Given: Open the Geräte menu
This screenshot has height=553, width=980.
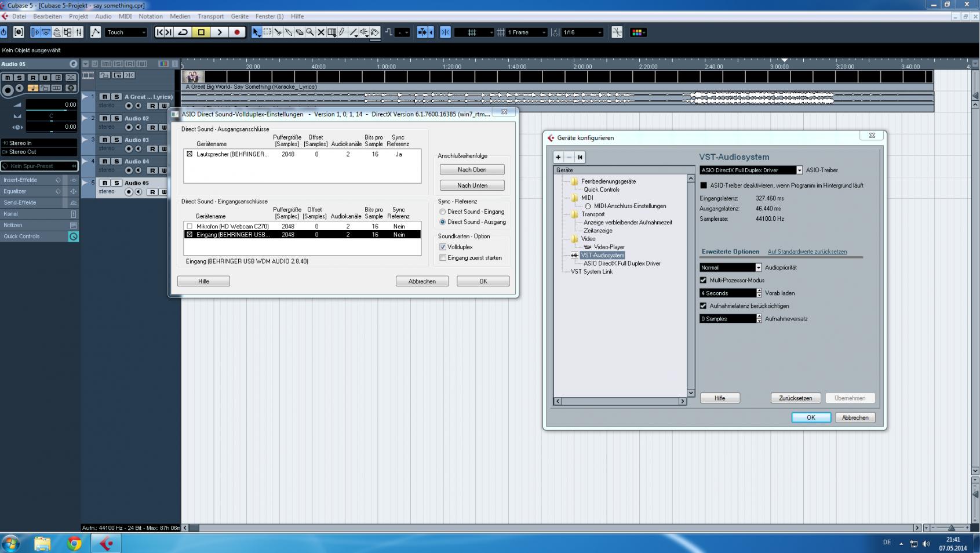Looking at the screenshot, I should [x=239, y=16].
